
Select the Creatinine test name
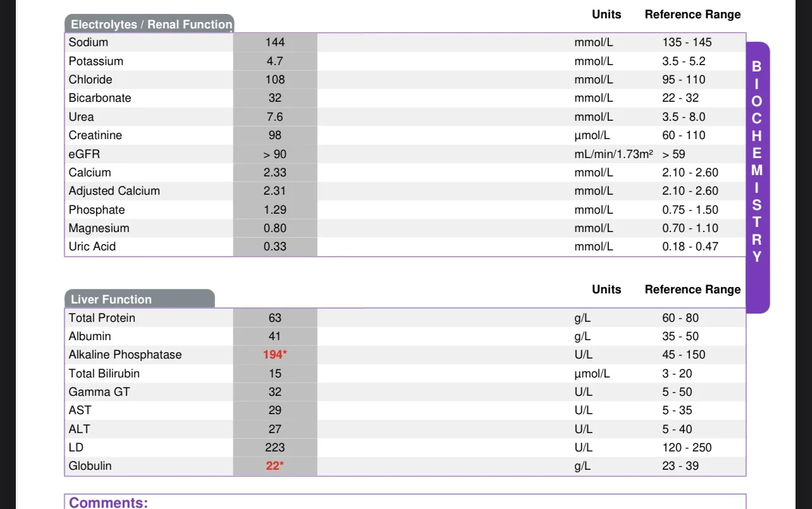tap(95, 135)
